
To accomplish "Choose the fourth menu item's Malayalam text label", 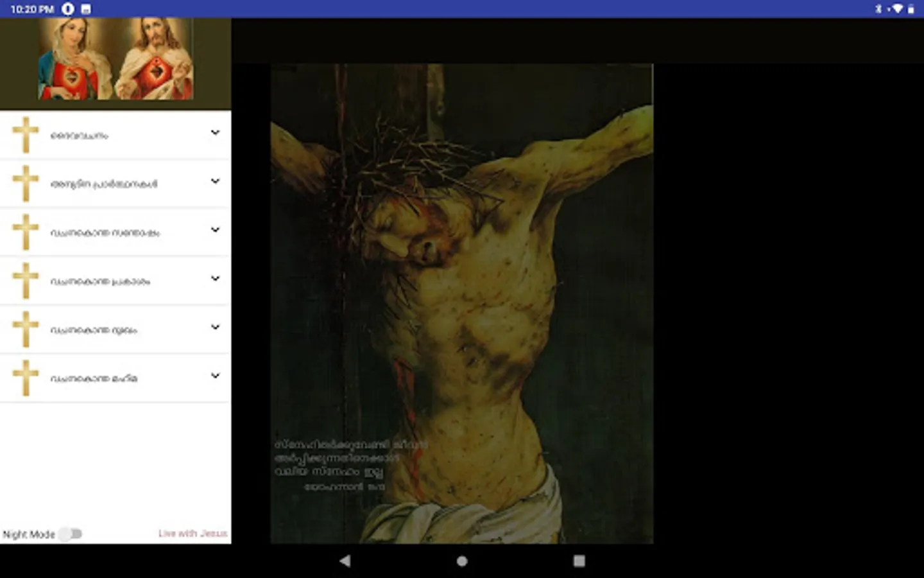I will tap(100, 281).
